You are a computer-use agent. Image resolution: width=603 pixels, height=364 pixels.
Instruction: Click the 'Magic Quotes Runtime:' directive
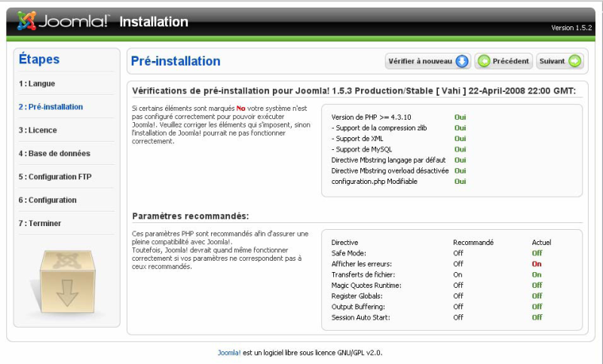coord(366,285)
